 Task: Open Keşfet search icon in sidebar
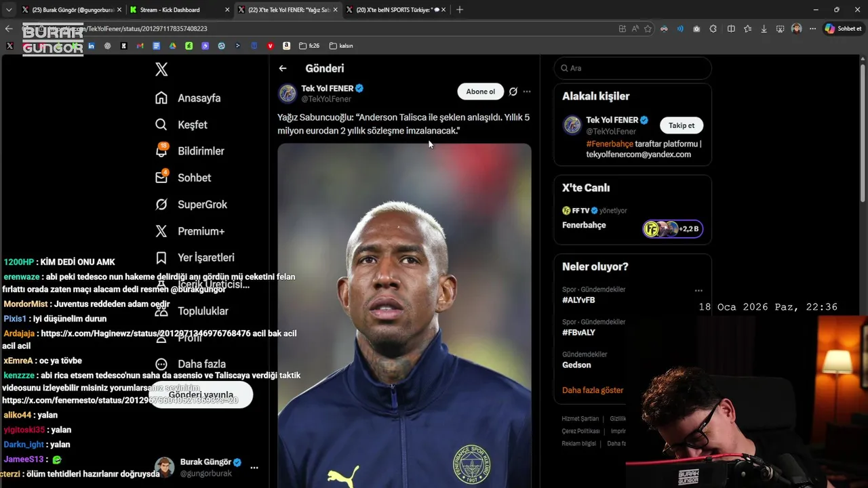click(161, 125)
